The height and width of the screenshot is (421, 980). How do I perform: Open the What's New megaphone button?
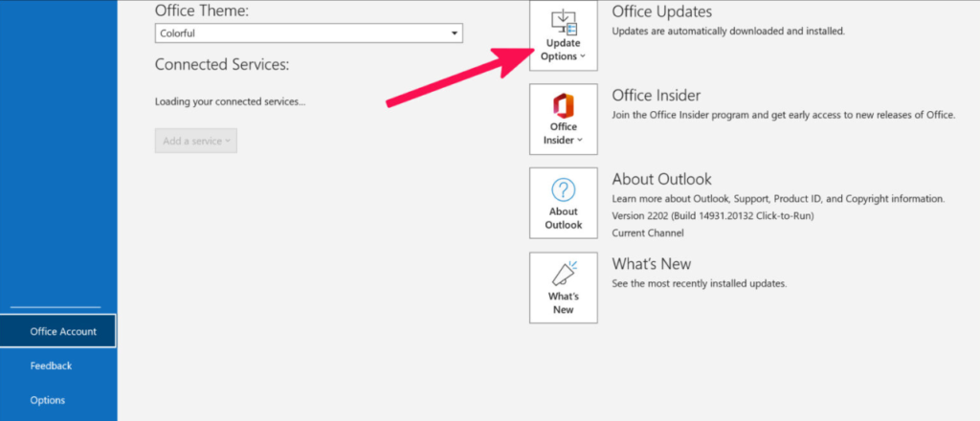(x=563, y=287)
